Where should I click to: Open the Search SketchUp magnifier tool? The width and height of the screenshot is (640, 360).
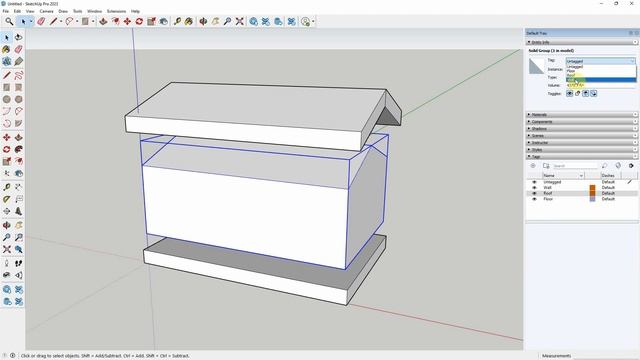(9, 21)
